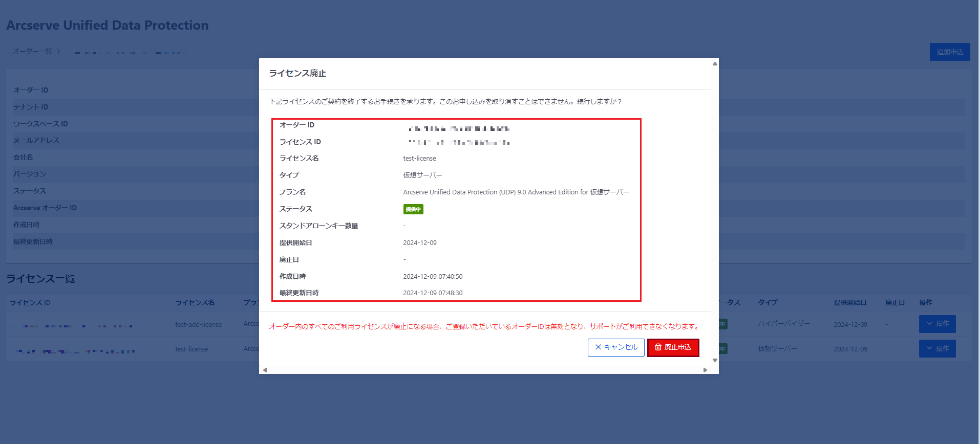Click the 提供開始日 column header in the license list
The image size is (980, 444).
click(x=850, y=303)
